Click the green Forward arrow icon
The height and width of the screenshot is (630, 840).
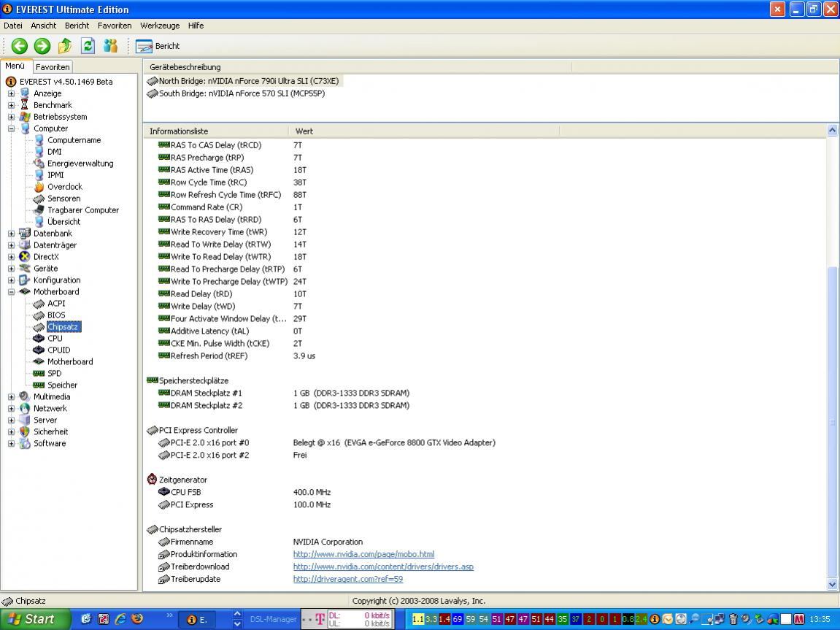pyautogui.click(x=42, y=46)
